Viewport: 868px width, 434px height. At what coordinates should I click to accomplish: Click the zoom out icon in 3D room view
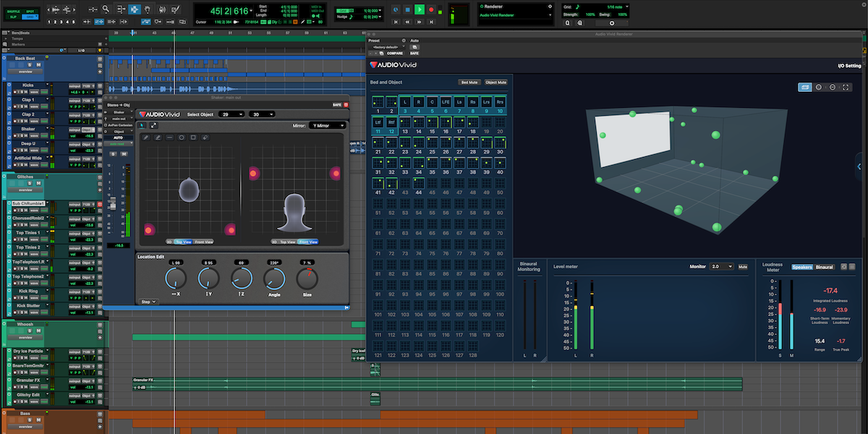click(x=833, y=87)
